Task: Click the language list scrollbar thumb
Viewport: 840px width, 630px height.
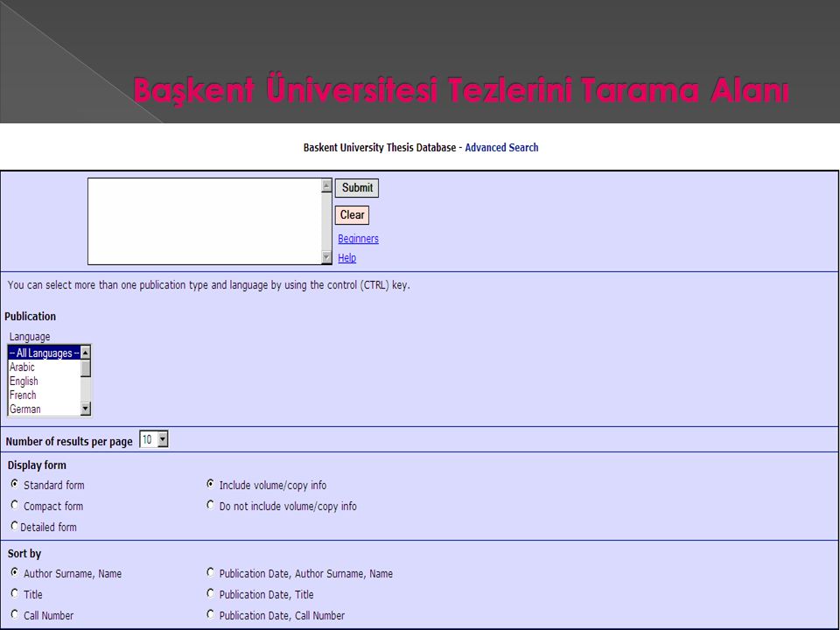Action: (85, 368)
